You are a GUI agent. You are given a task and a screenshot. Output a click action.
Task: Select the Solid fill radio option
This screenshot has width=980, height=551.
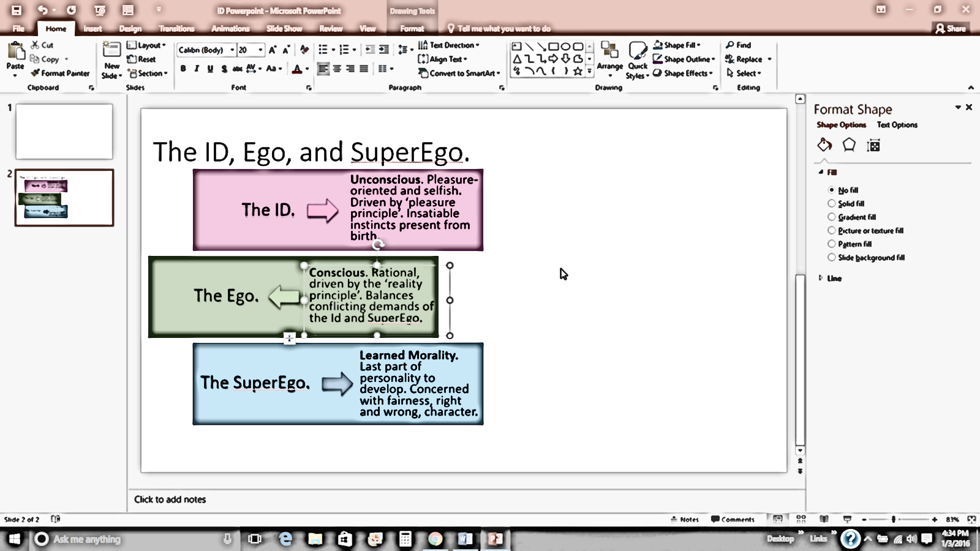[x=832, y=203]
